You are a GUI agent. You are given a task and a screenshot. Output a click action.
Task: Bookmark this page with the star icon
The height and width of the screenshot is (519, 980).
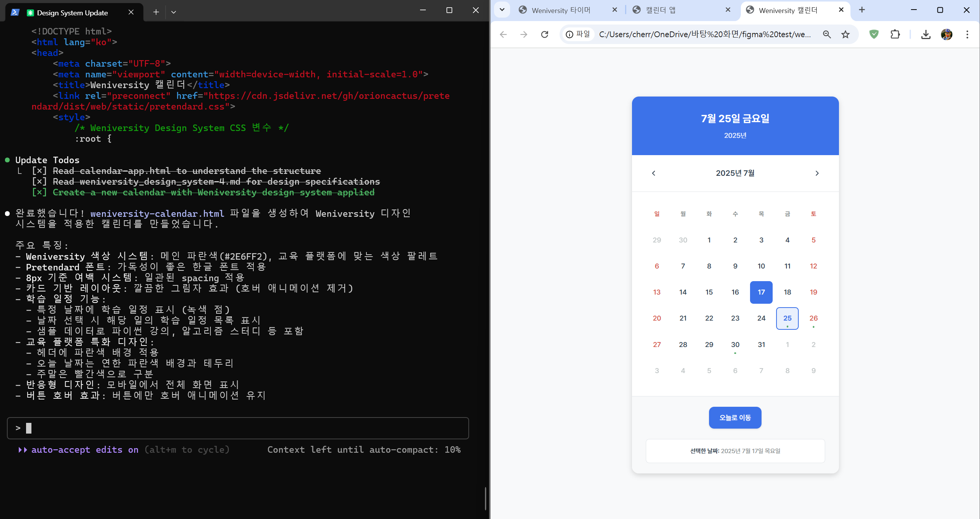pyautogui.click(x=845, y=34)
